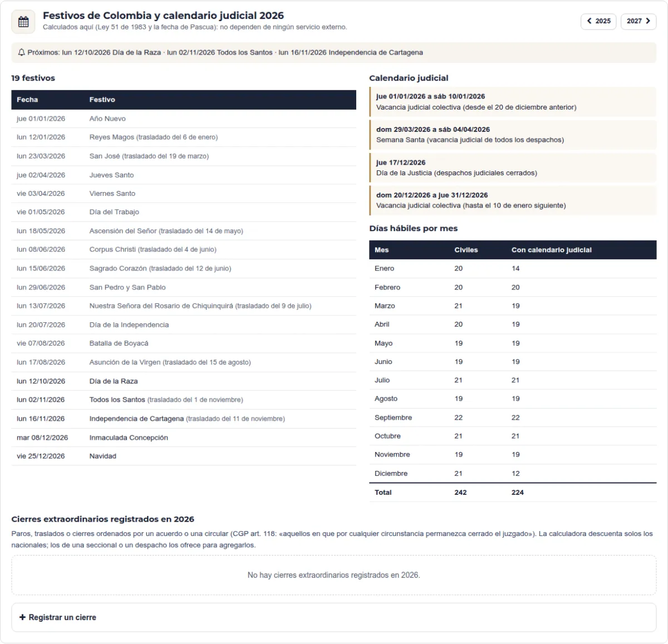Click the calendar icon beside the page title
Viewport: 668px width, 644px height.
pos(23,22)
